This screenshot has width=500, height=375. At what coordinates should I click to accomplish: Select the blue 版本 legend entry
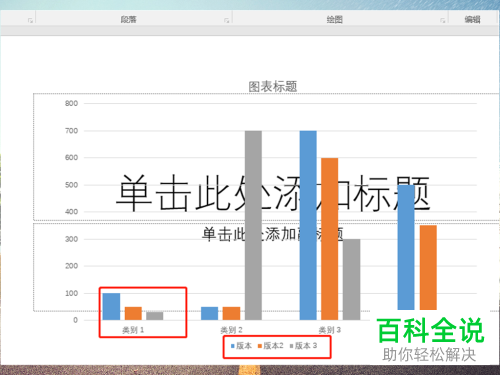(x=241, y=346)
